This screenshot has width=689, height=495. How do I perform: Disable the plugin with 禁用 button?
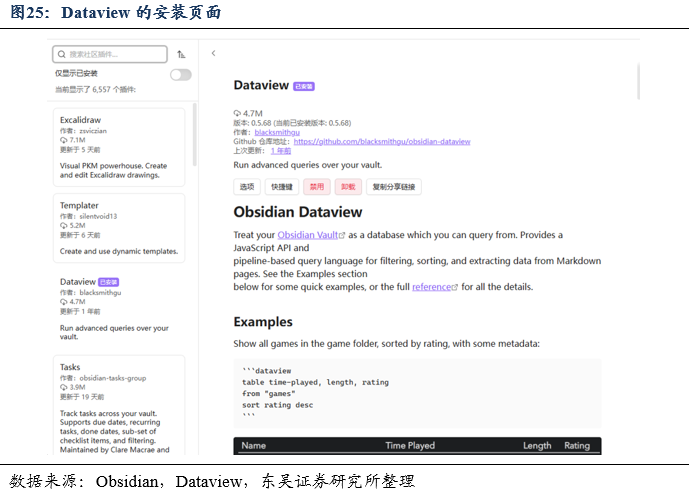tap(316, 187)
